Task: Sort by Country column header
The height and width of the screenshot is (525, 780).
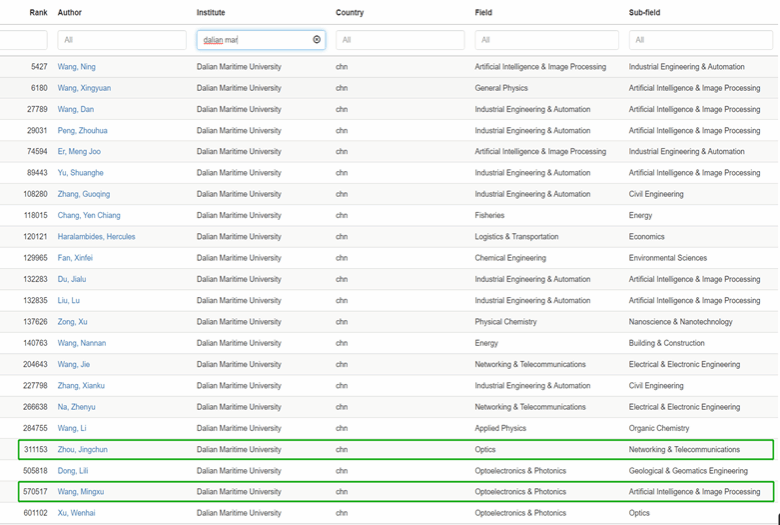Action: (350, 13)
